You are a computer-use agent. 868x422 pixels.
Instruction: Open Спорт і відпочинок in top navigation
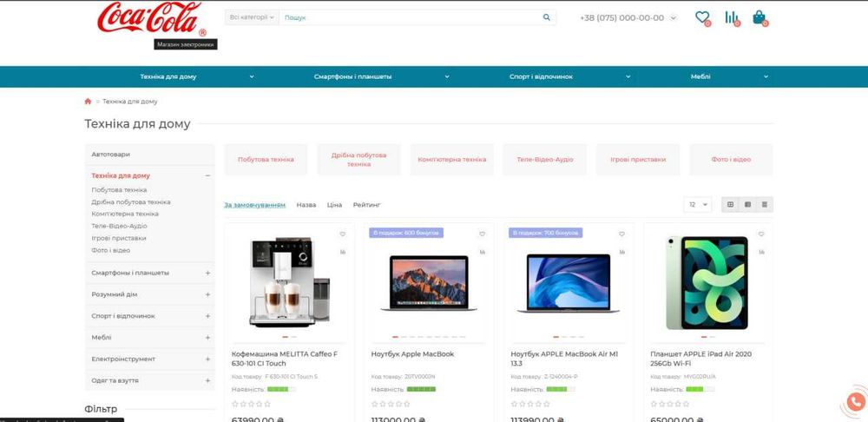(x=541, y=77)
